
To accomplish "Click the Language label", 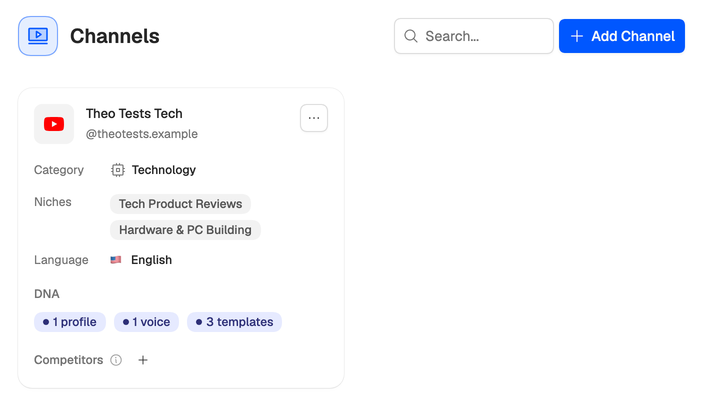I will pyautogui.click(x=61, y=260).
